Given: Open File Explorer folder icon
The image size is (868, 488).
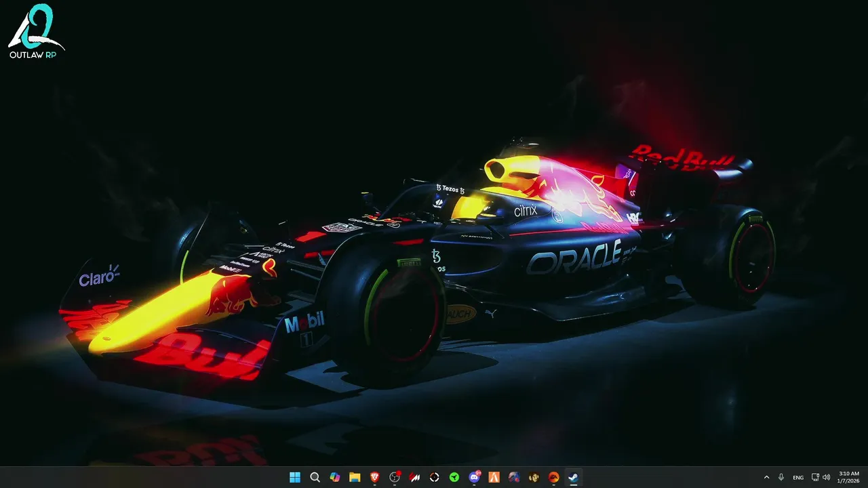Looking at the screenshot, I should pos(355,477).
